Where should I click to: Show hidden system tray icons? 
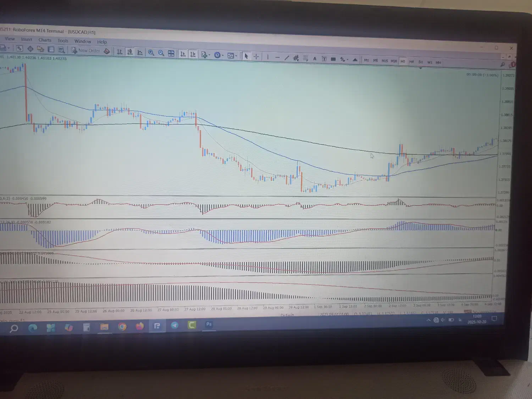click(428, 320)
